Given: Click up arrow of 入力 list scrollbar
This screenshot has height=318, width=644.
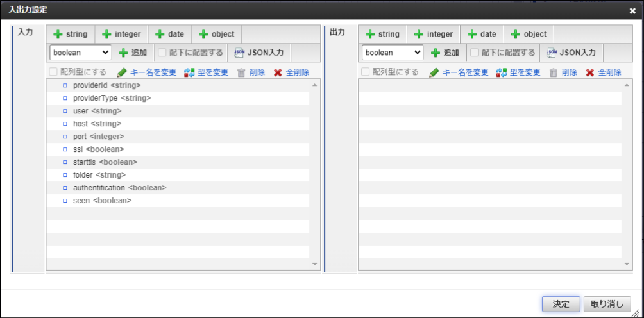Looking at the screenshot, I should pos(314,85).
